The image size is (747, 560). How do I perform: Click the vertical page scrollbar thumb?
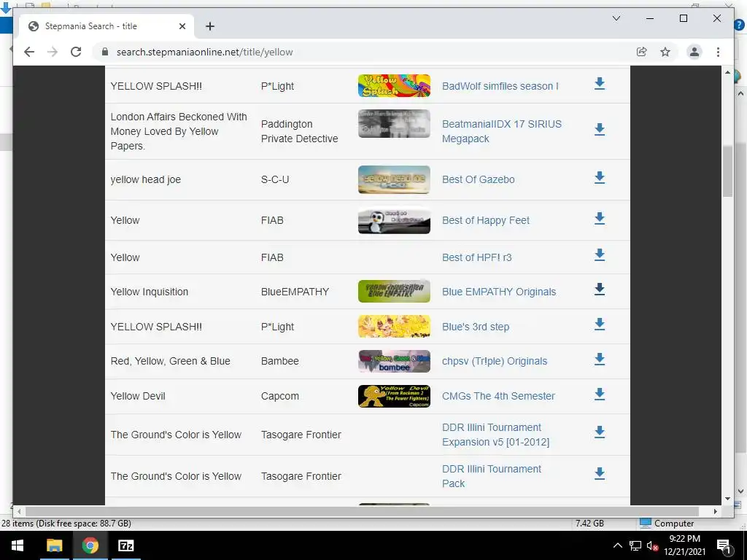727,171
